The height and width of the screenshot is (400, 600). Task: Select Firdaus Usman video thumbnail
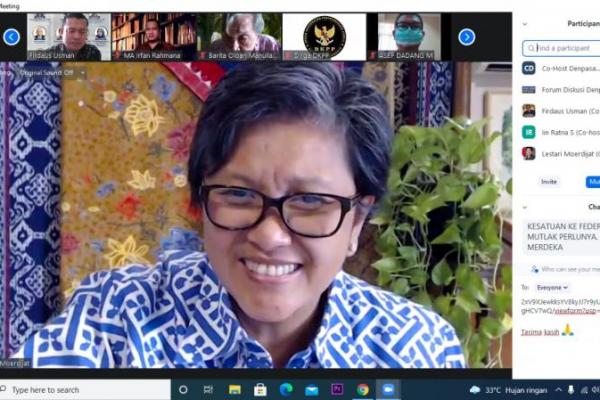[x=69, y=37]
